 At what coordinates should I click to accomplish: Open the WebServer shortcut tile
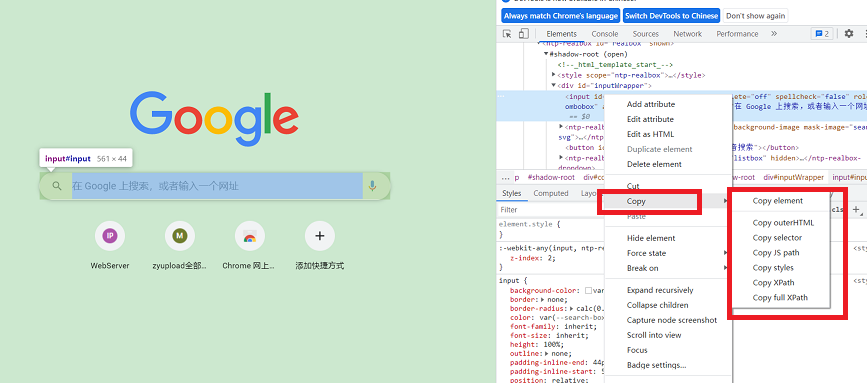tap(110, 245)
